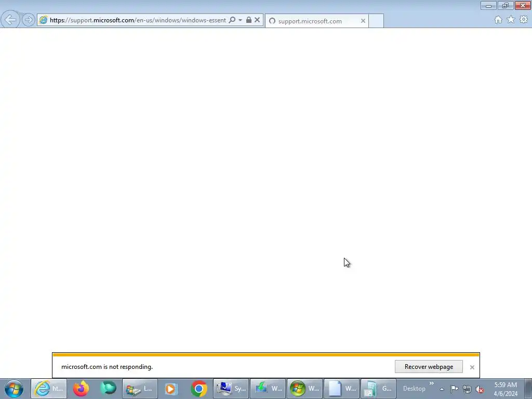
Task: Open a new blank tab
Action: coord(376,21)
